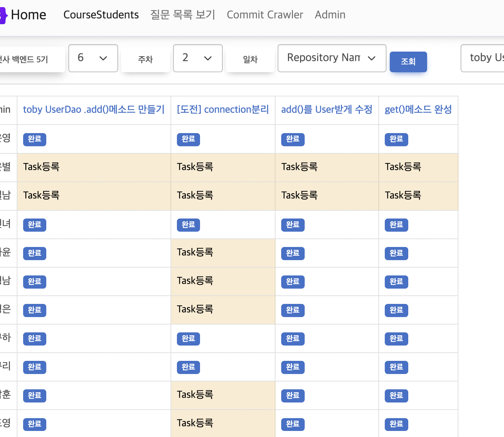Screen dimensions: 504x437
Task: Click Task등록 in connection분리 column, 은 row
Action: click(195, 309)
